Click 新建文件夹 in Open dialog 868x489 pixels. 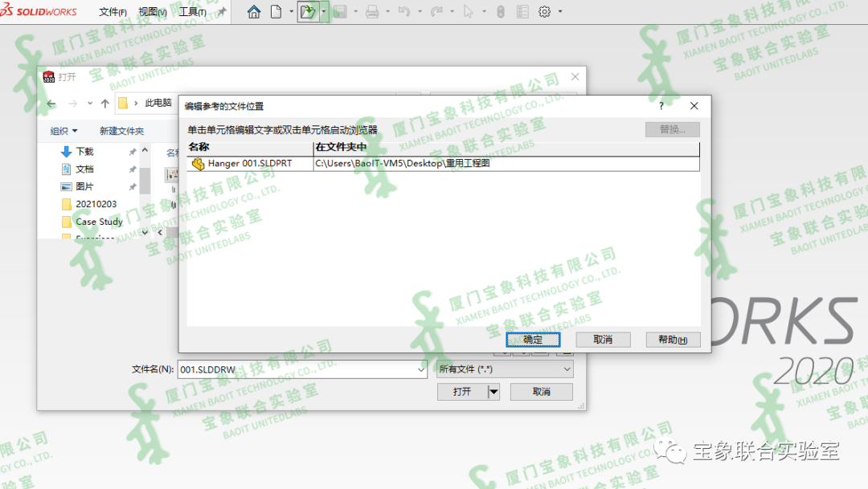click(122, 131)
